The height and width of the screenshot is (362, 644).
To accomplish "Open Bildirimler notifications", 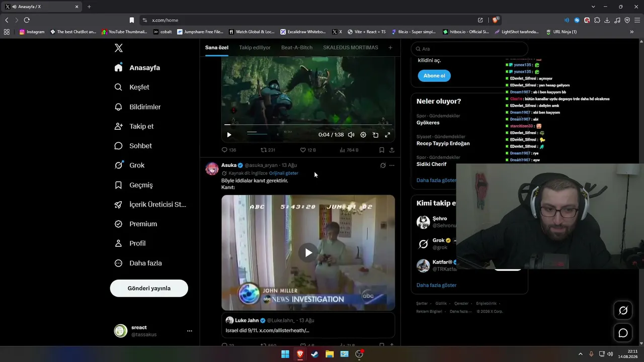I will point(138,107).
